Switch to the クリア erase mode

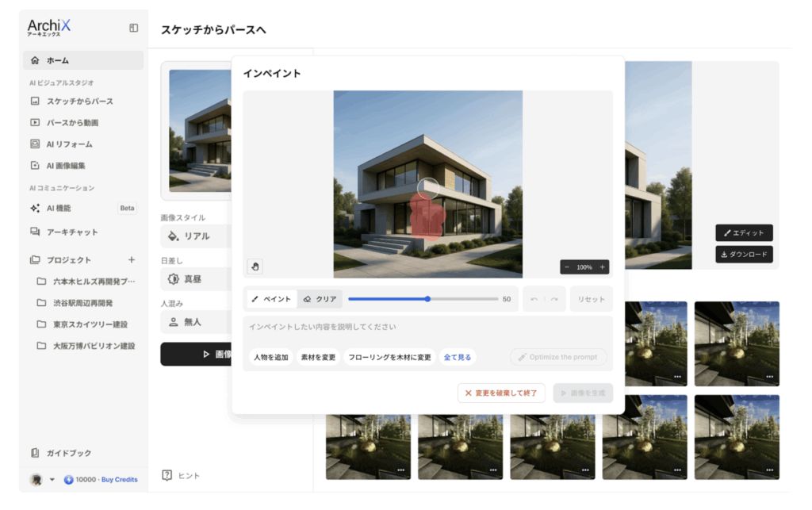pyautogui.click(x=320, y=299)
